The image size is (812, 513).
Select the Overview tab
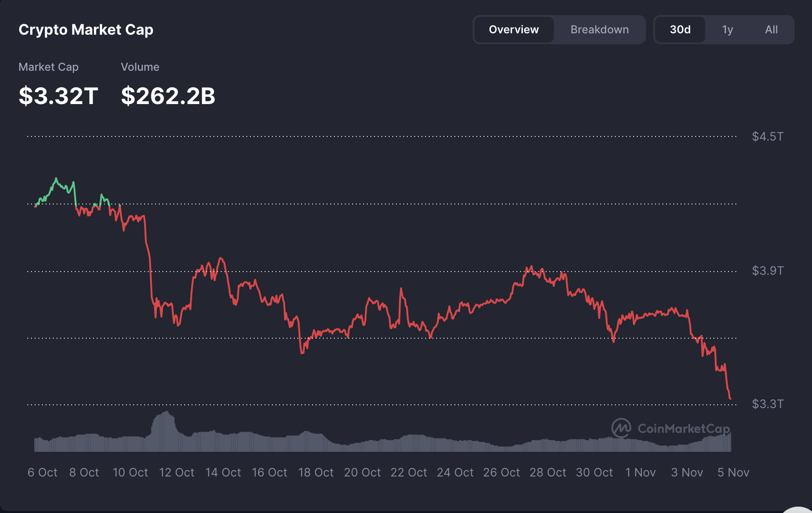tap(513, 29)
